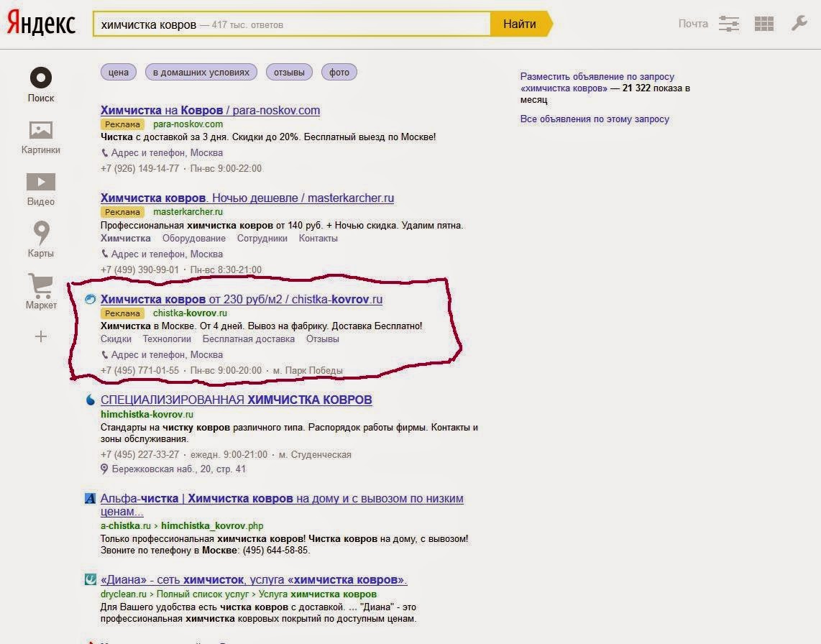The width and height of the screenshot is (821, 644).
Task: Open Полный список услуг breadcrumb
Action: pyautogui.click(x=203, y=594)
